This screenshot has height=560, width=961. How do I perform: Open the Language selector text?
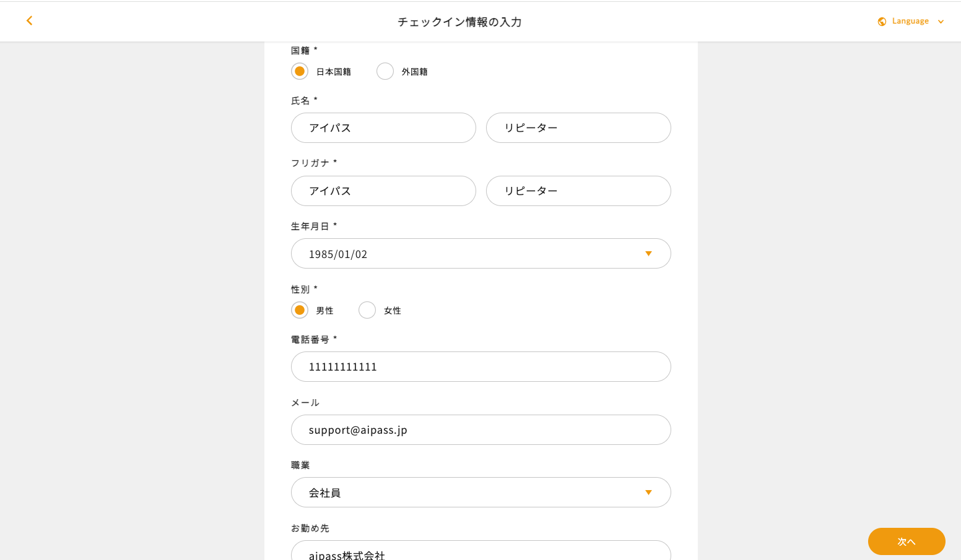pos(910,21)
